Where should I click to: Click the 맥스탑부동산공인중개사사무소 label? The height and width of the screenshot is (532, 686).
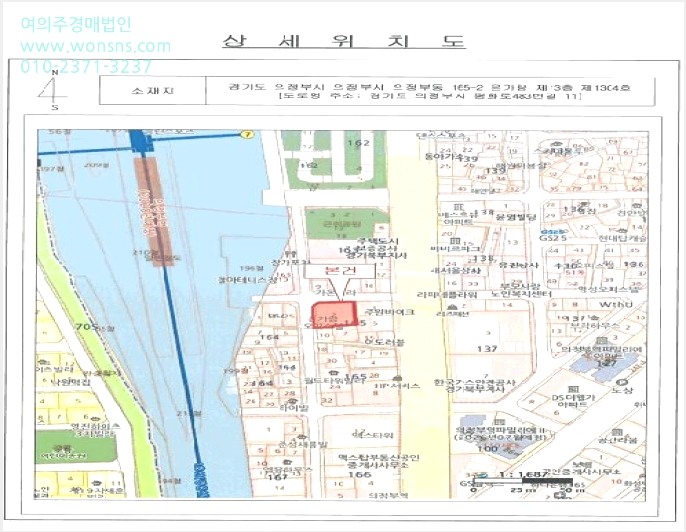coord(379,461)
